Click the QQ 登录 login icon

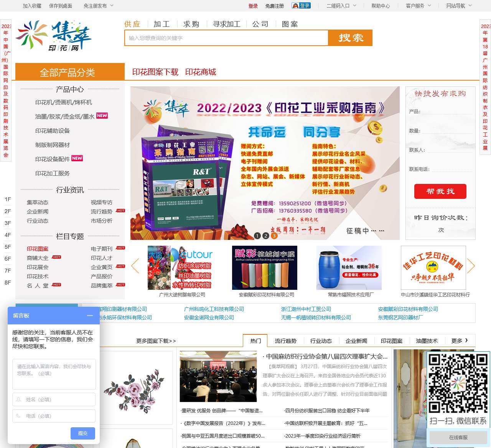click(301, 6)
